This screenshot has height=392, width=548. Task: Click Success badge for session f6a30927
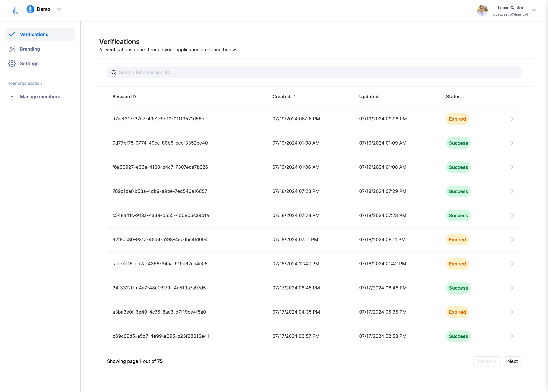[x=458, y=167]
